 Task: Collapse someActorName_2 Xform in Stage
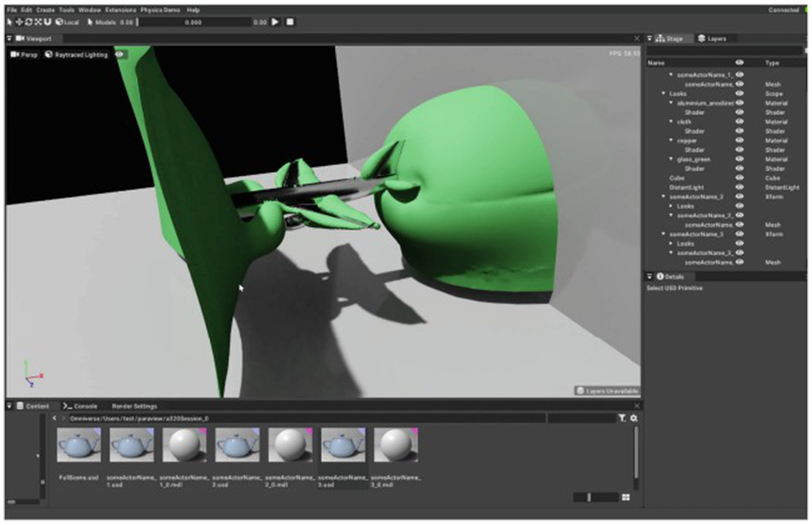coord(664,197)
